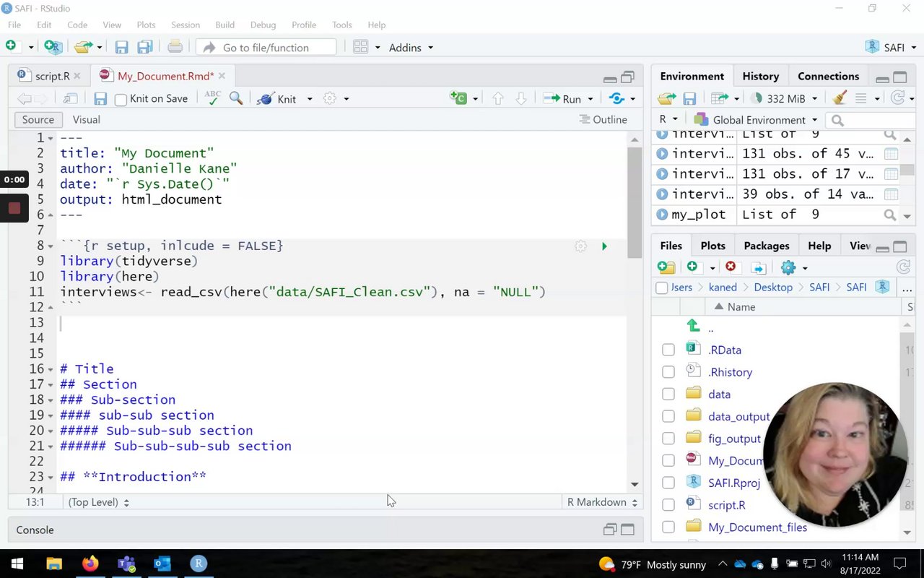Viewport: 924px width, 578px height.
Task: Open the Session menu
Action: pos(186,25)
